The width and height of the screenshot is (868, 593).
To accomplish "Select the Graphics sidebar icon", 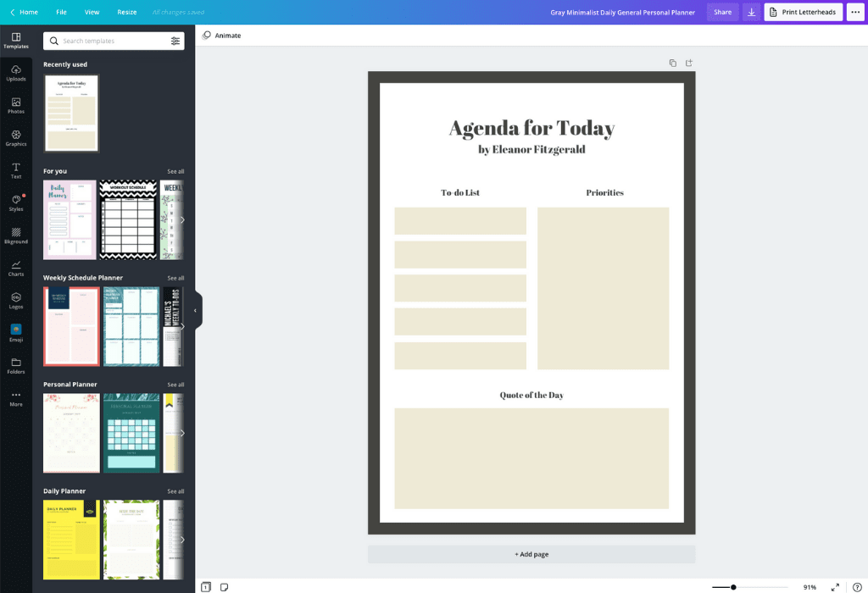I will point(16,138).
